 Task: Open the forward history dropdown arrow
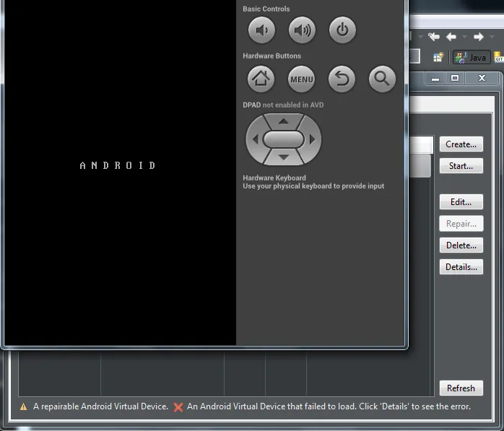pos(492,37)
